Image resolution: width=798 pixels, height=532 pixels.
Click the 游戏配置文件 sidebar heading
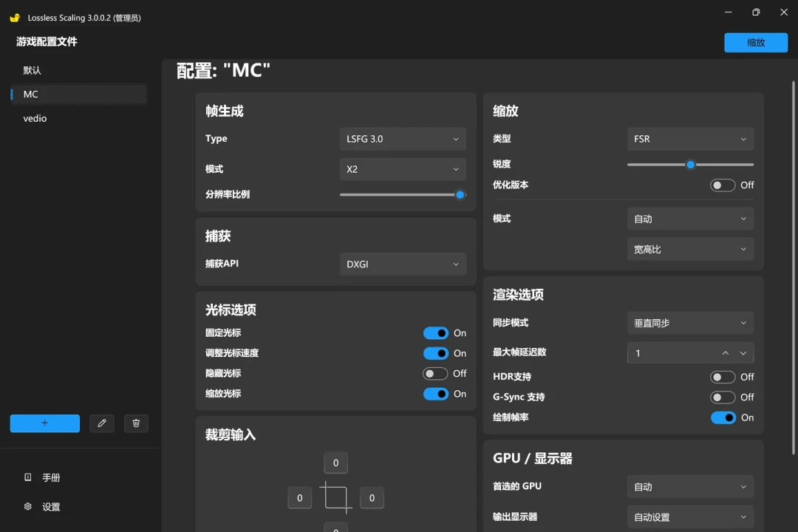coord(47,41)
